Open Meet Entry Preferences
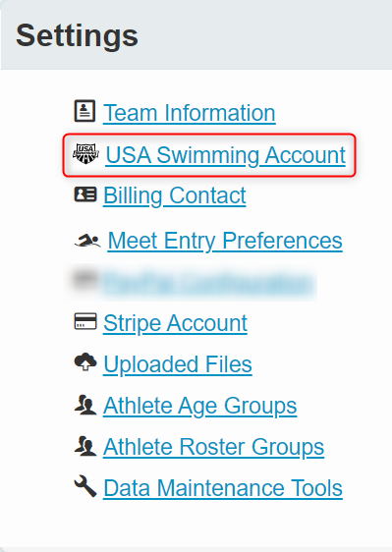392x552 pixels. pyautogui.click(x=225, y=241)
